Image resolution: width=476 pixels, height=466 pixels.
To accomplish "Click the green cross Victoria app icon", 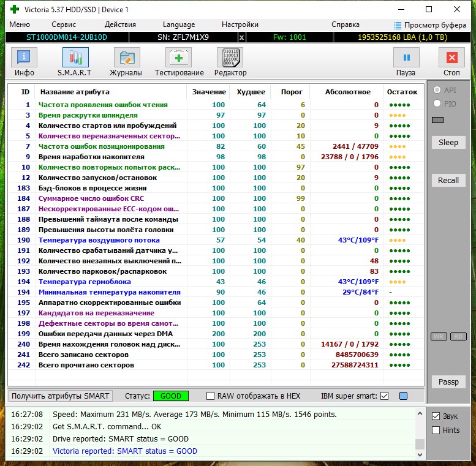I will (14, 9).
